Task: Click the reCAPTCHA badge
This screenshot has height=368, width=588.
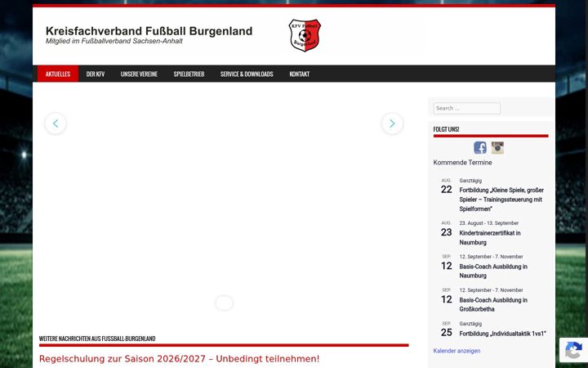Action: [x=573, y=350]
